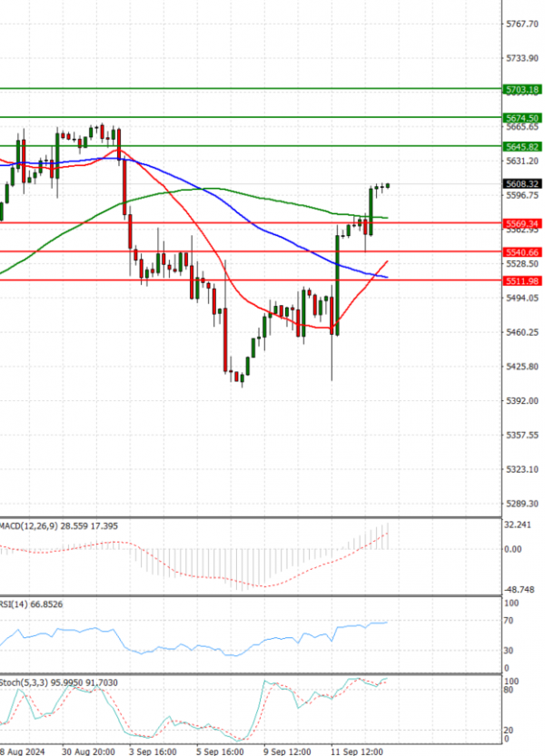Select the 5289.30 price scale value
This screenshot has width=545, height=756.
521,504
